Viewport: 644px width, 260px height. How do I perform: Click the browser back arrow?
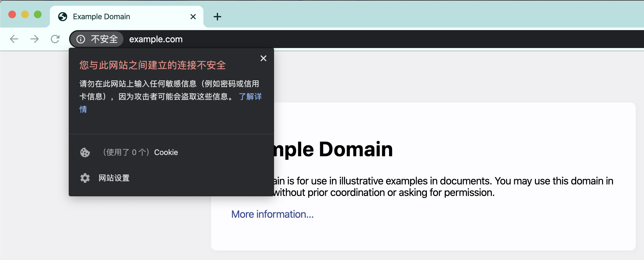point(14,39)
